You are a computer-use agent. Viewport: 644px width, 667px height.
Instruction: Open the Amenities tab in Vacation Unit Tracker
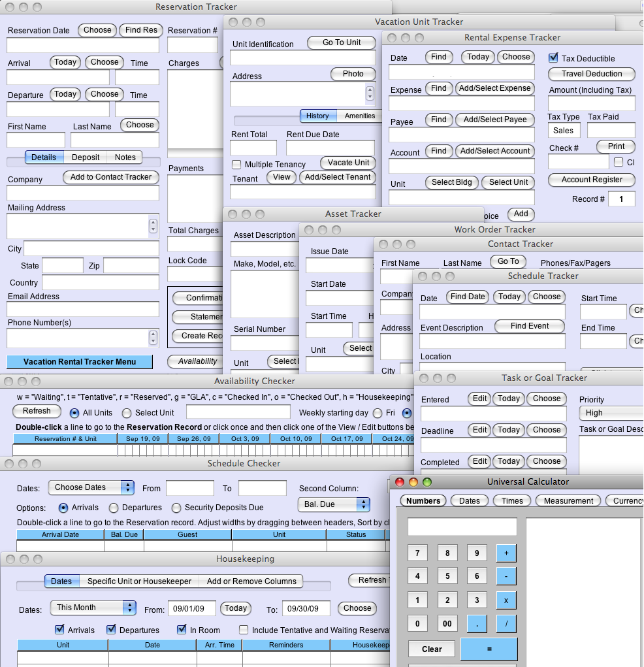(360, 116)
